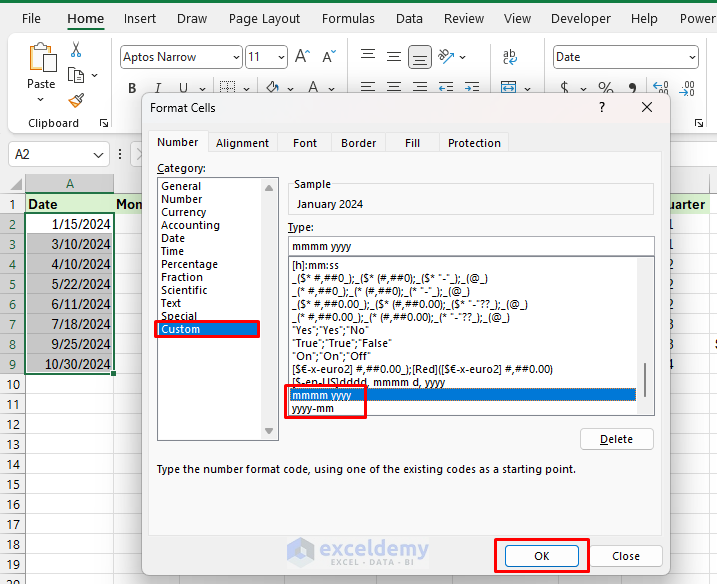Click the Paste clipboard icon
717x584 pixels.
coord(42,58)
